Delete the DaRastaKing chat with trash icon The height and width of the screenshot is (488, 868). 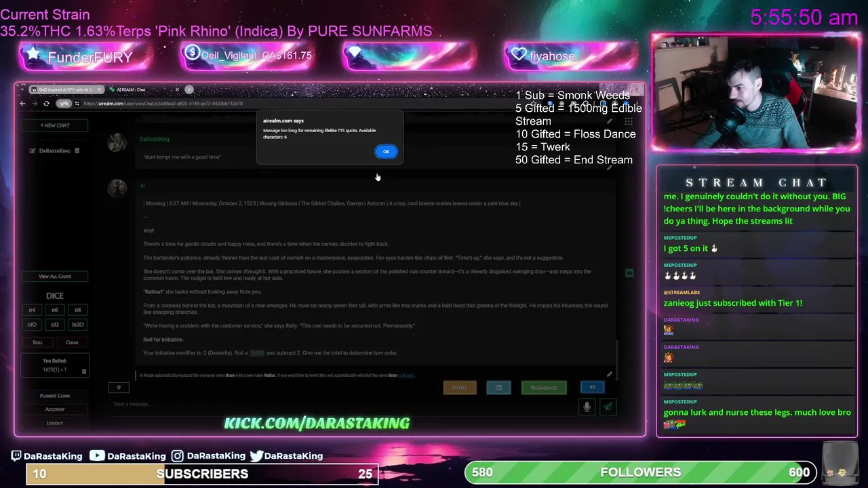point(77,150)
